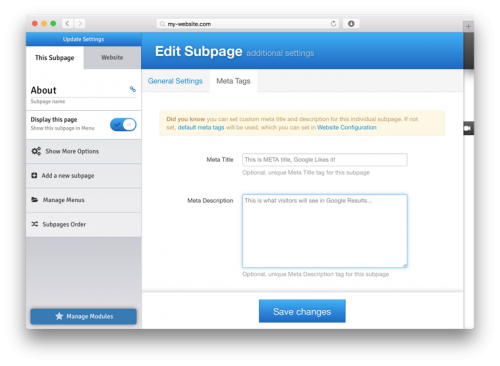Image resolution: width=500 pixels, height=366 pixels.
Task: Click the folder icon beside Manage Menus
Action: click(x=35, y=200)
